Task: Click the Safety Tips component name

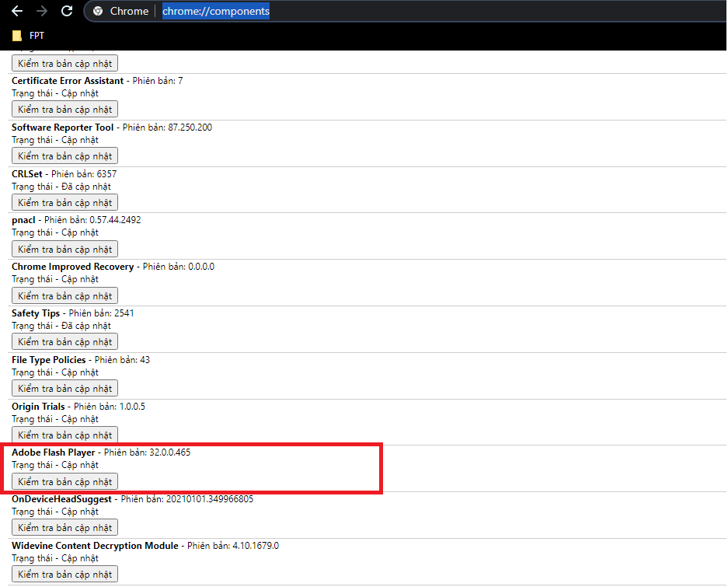Action: 36,313
